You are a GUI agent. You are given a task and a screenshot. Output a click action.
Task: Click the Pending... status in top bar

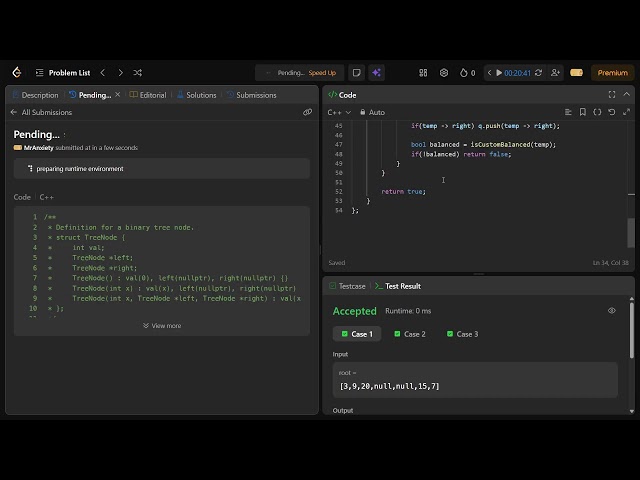pyautogui.click(x=291, y=73)
